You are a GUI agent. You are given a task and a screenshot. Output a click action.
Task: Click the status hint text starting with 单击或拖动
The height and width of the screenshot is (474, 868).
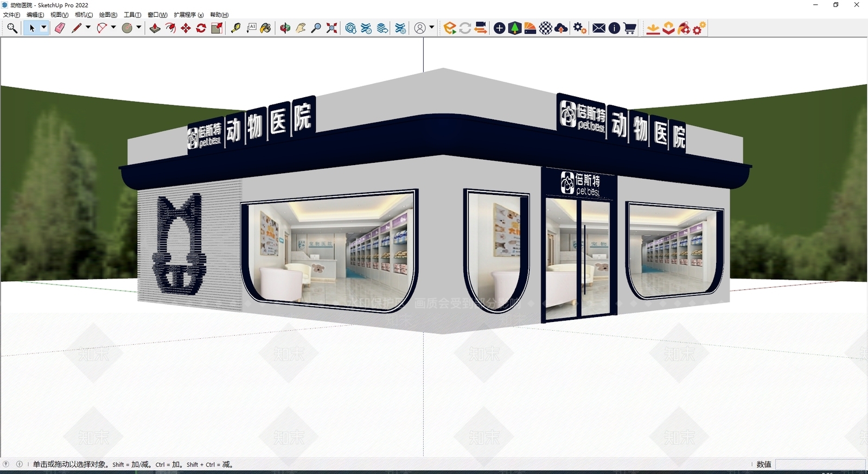(133, 464)
